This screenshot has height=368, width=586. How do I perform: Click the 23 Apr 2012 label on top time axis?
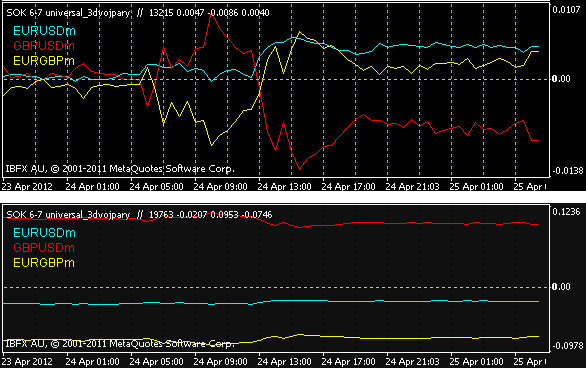tap(27, 186)
